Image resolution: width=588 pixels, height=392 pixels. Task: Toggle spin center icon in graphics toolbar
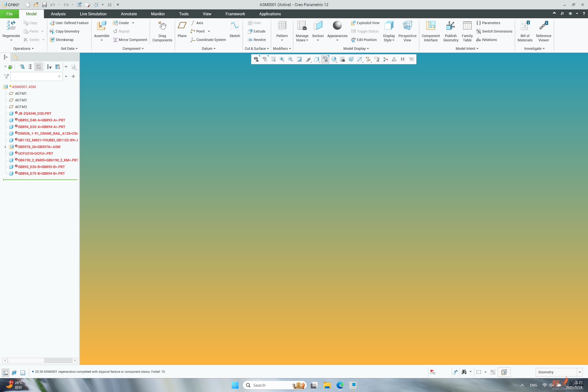[x=385, y=59]
